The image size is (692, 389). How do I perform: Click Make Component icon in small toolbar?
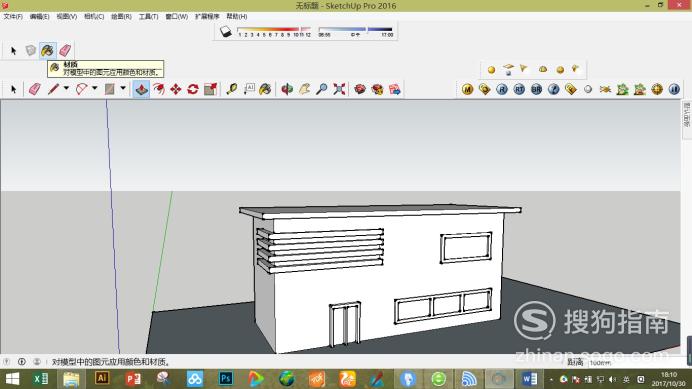30,50
